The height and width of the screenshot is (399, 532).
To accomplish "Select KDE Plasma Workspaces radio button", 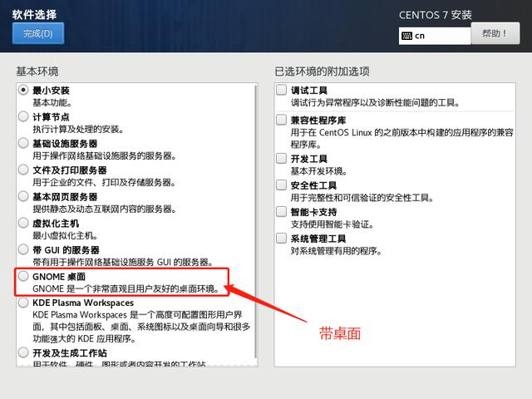I will [x=23, y=303].
